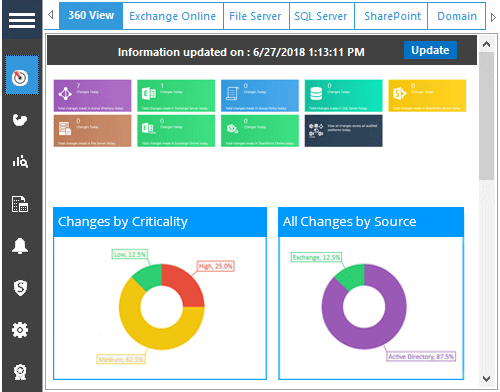
Task: Click the dark all audited platforms tile
Action: pyautogui.click(x=344, y=131)
